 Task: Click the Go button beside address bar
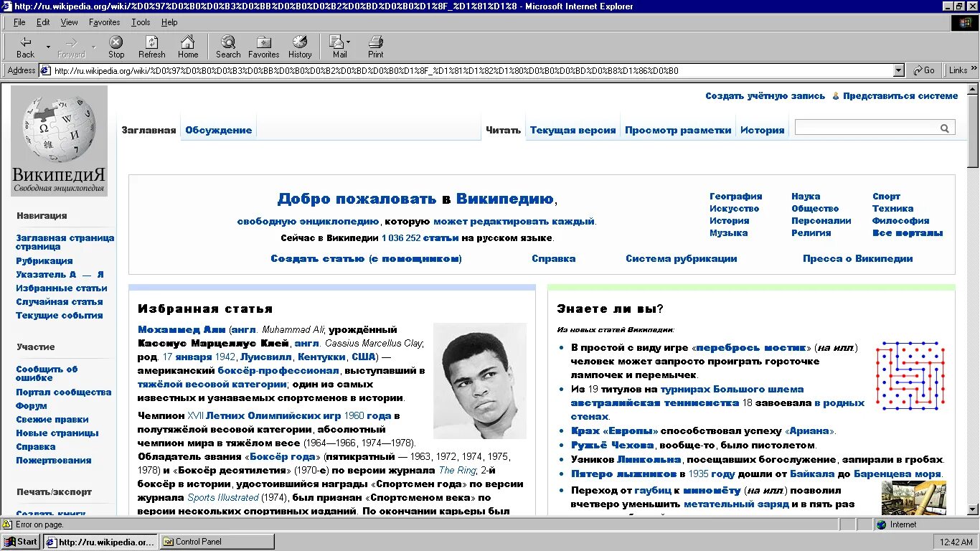(x=925, y=70)
